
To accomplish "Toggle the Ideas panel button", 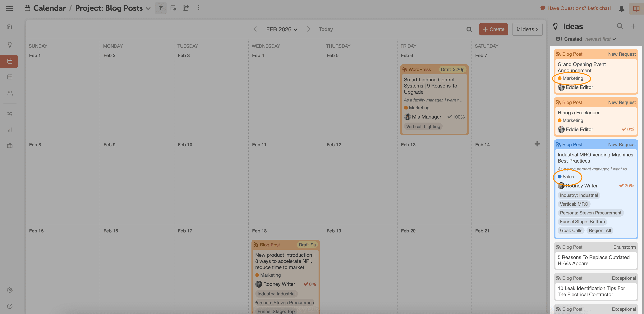I will click(527, 29).
